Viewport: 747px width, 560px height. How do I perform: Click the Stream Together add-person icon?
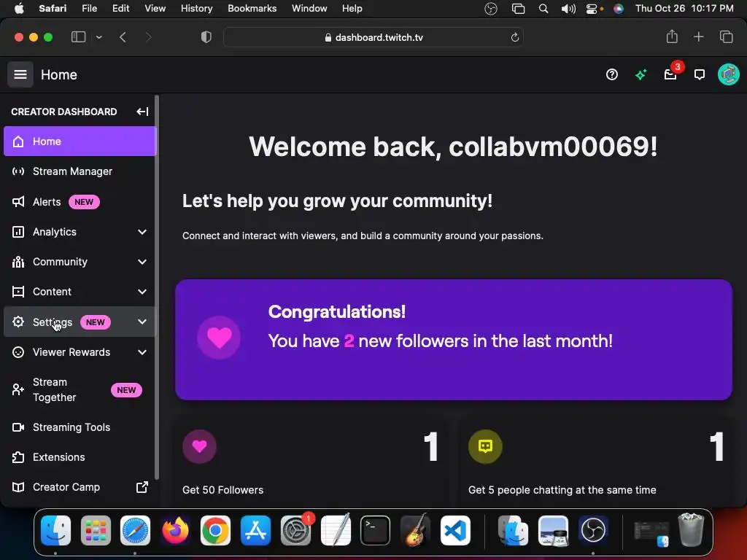18,390
